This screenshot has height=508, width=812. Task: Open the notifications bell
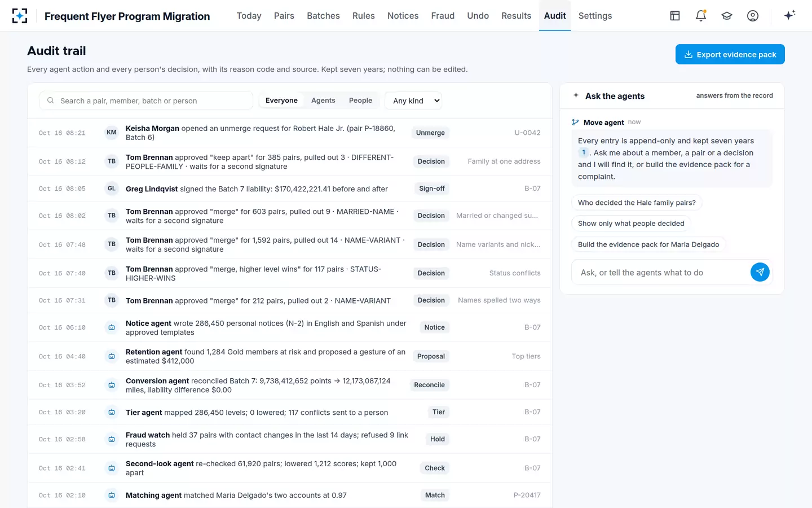[x=701, y=16]
